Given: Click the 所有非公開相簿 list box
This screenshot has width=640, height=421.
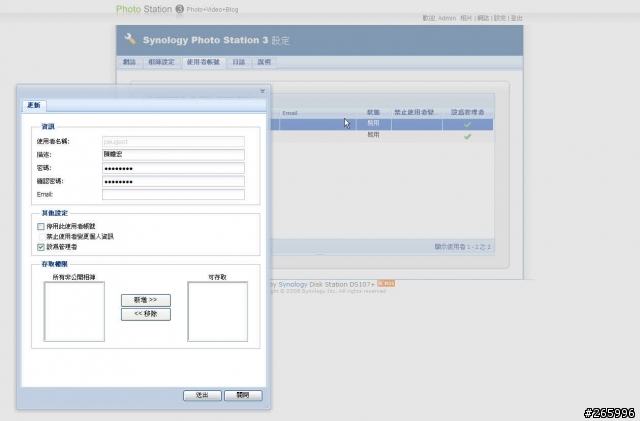Looking at the screenshot, I should click(x=74, y=312).
